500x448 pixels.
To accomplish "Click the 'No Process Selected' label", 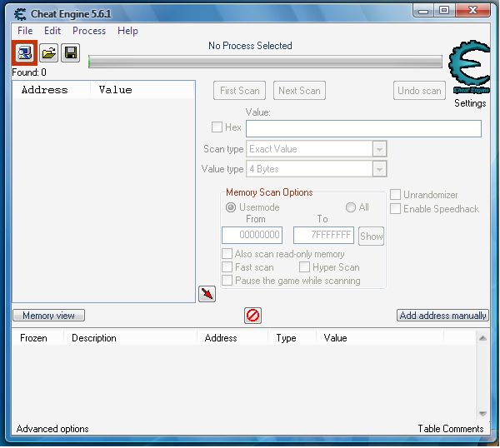I will point(250,46).
